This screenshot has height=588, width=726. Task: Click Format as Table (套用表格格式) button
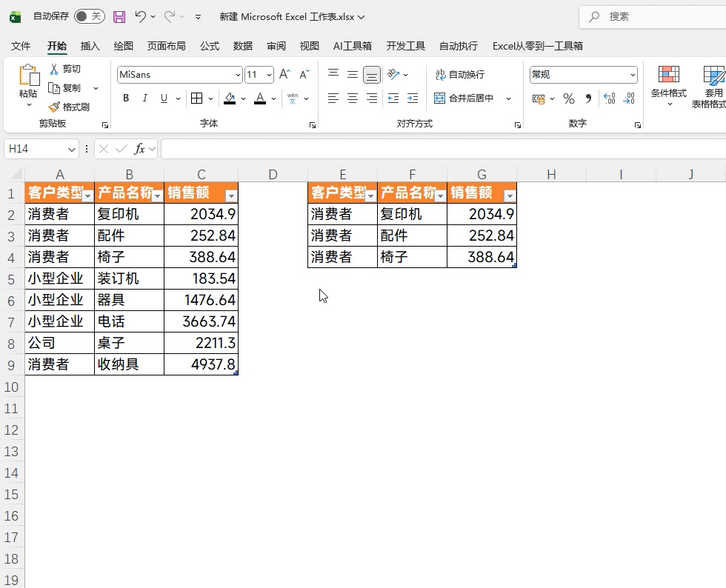pyautogui.click(x=709, y=87)
